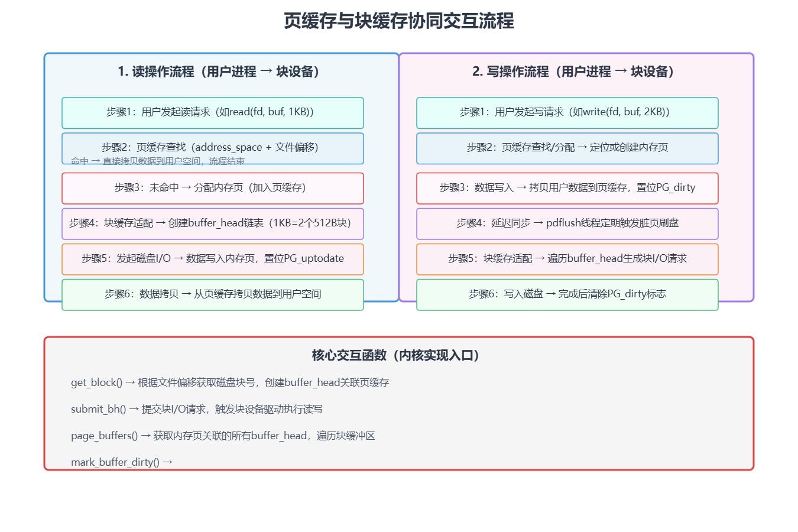Select read step 步骤6：数据拷贝
The height and width of the screenshot is (532, 798).
coord(213,294)
